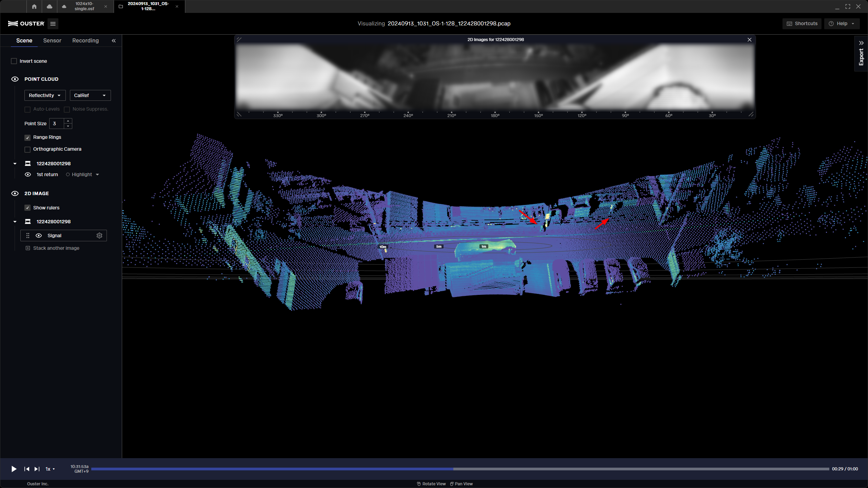Step to the next frame
The width and height of the screenshot is (868, 488).
(36, 469)
